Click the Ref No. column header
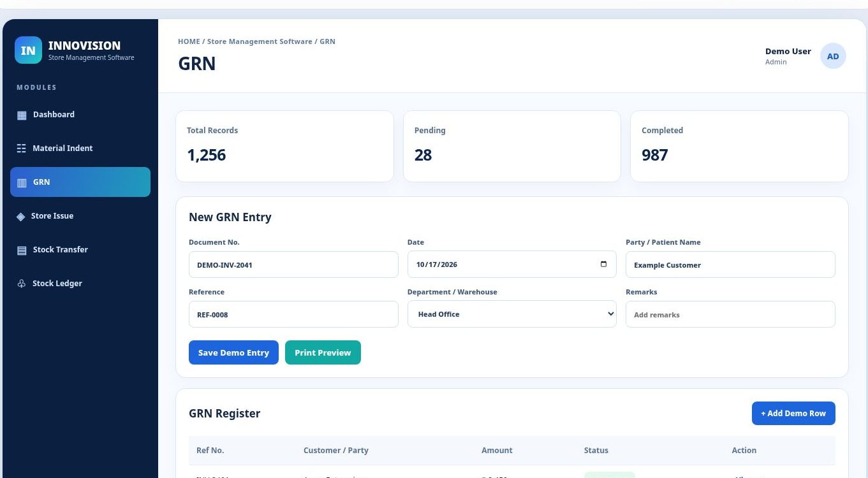This screenshot has width=868, height=478. 210,450
